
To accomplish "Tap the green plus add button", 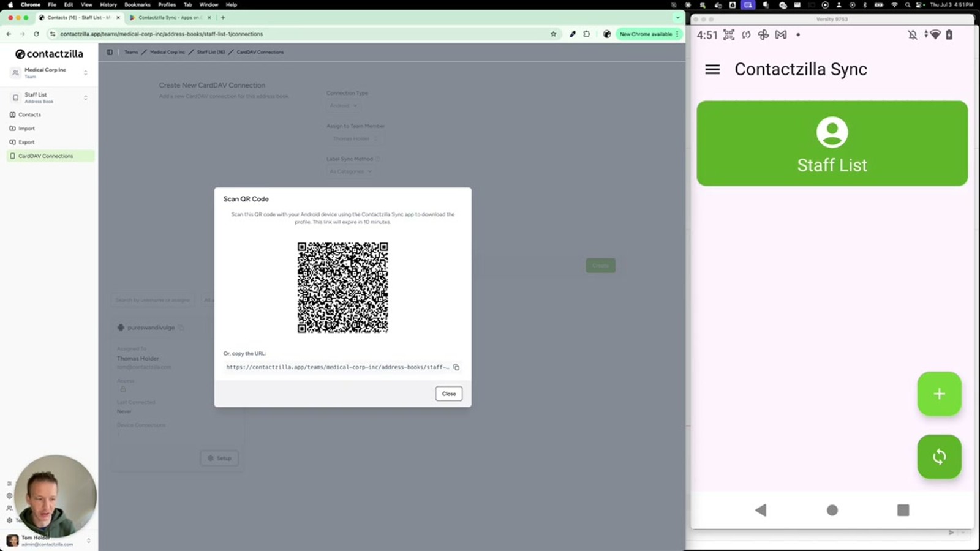I will coord(939,394).
